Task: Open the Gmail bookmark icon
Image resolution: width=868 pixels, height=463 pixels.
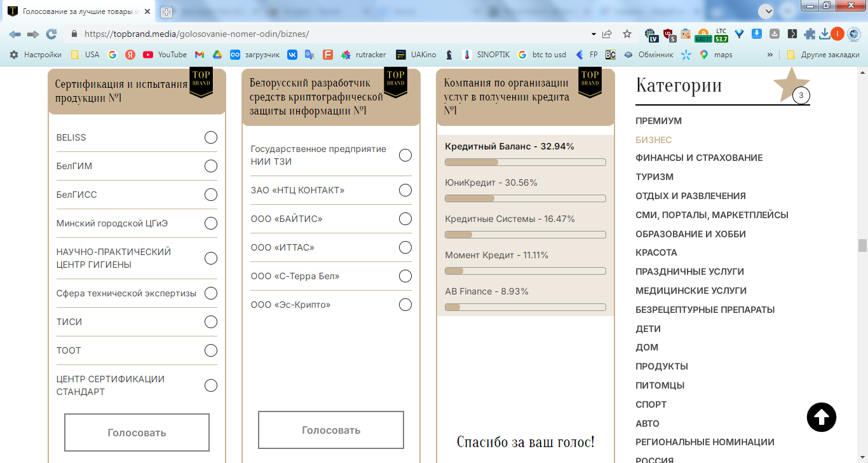Action: 199,55
